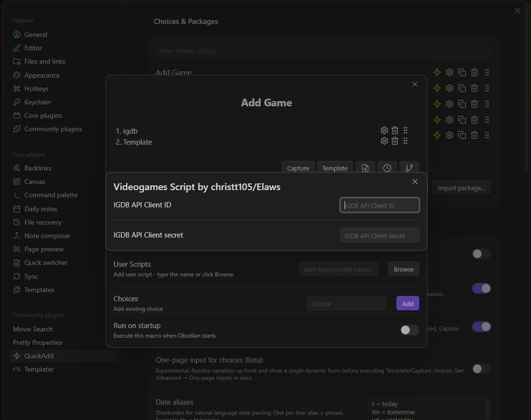Toggle One-page input for choices switch

tap(482, 369)
